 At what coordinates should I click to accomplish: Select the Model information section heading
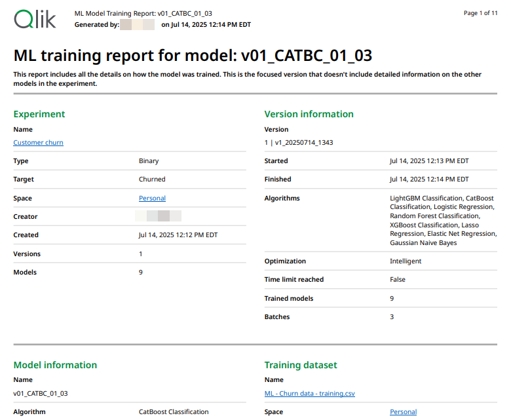click(55, 365)
